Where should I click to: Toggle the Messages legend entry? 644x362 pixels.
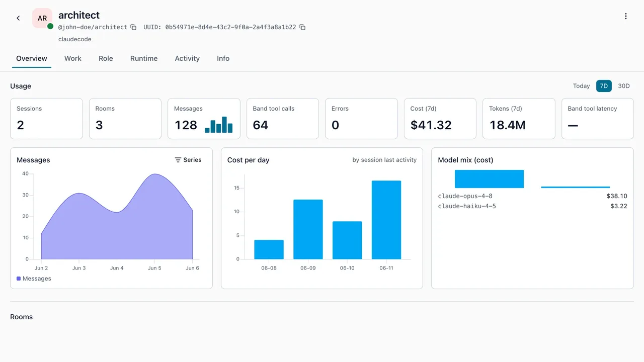click(x=34, y=279)
